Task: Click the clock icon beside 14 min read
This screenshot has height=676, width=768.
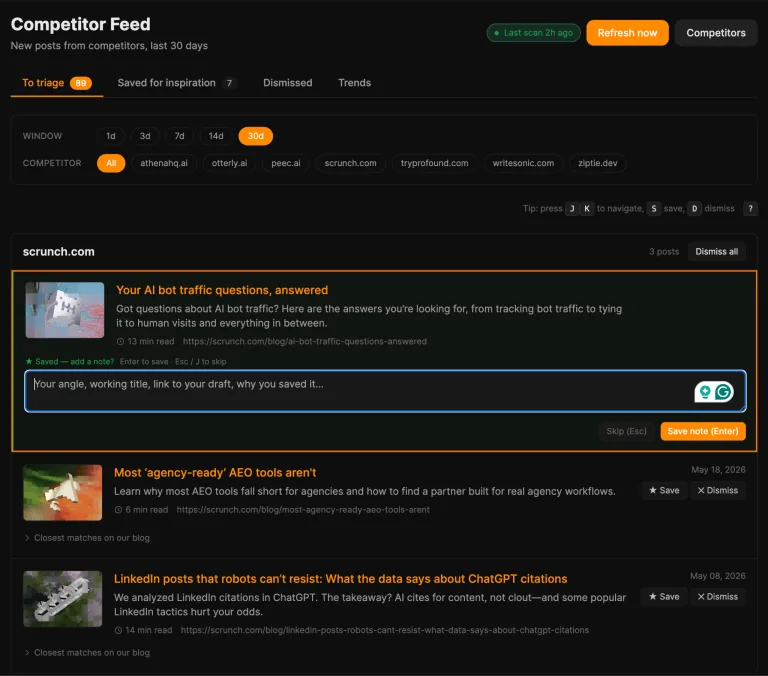Action: pos(118,630)
